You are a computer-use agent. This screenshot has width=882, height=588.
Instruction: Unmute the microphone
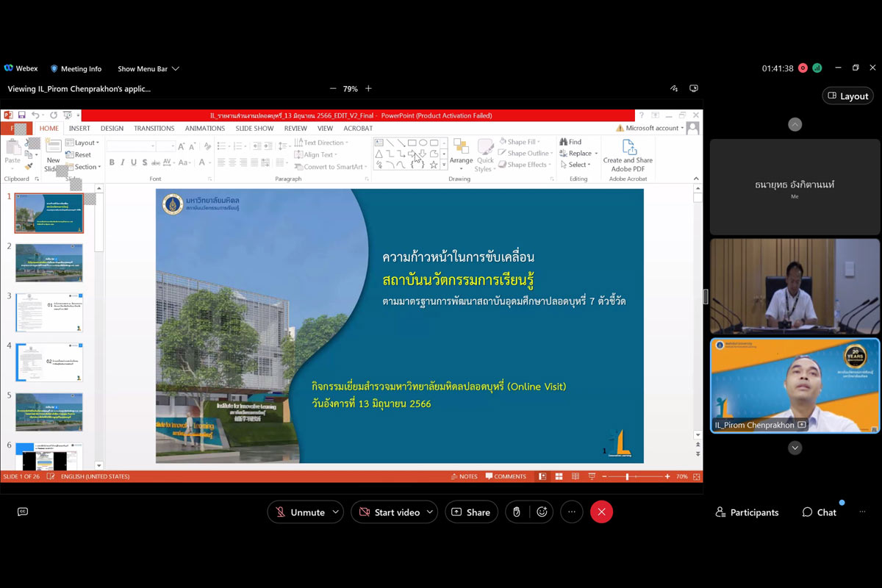pos(298,512)
